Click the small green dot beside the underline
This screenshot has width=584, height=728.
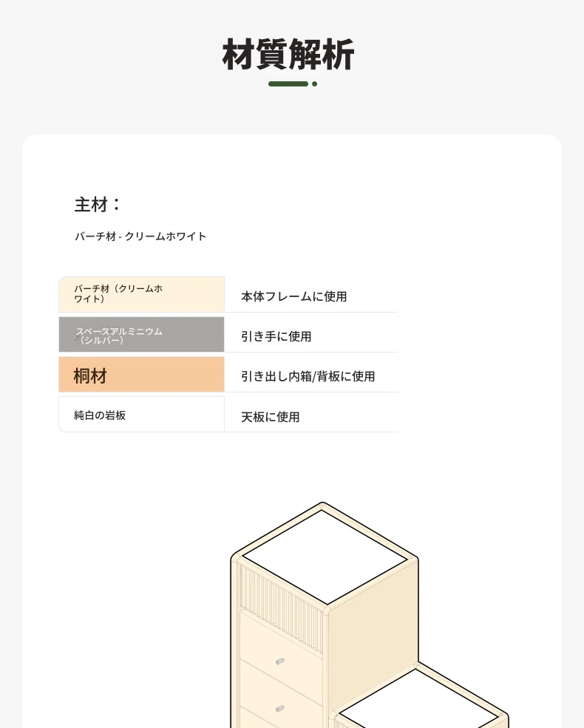[x=315, y=84]
